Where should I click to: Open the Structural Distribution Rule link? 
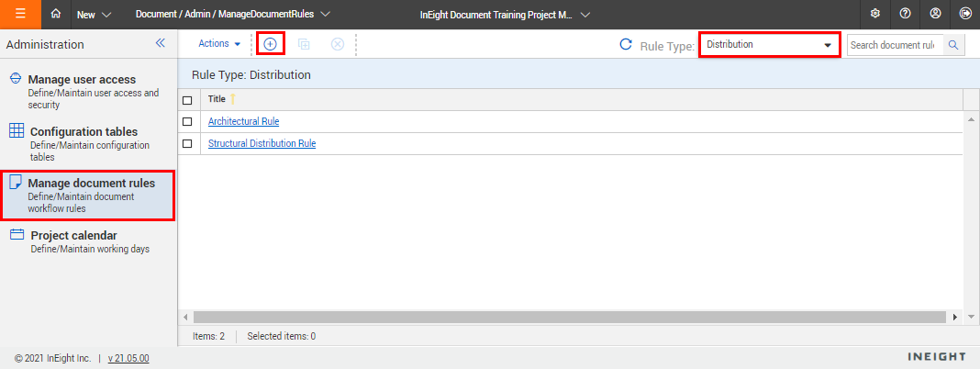click(x=262, y=143)
